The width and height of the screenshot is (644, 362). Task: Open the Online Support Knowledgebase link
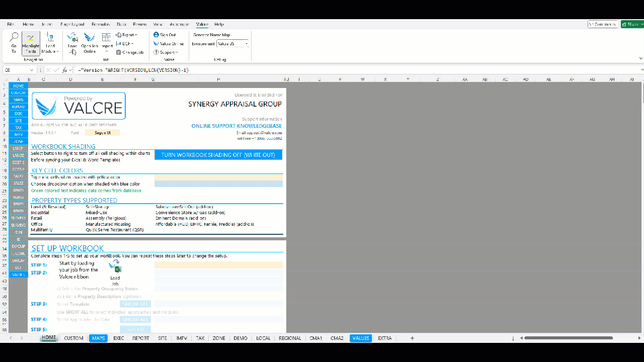point(236,126)
